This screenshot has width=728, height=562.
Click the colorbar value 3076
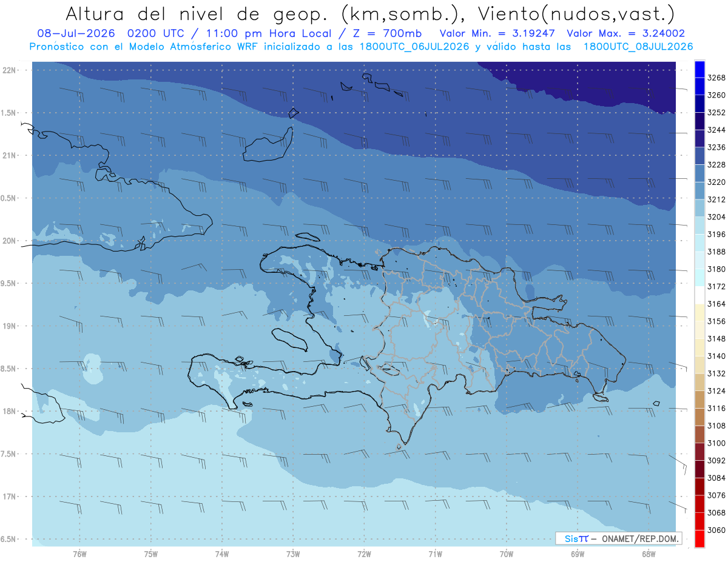716,495
